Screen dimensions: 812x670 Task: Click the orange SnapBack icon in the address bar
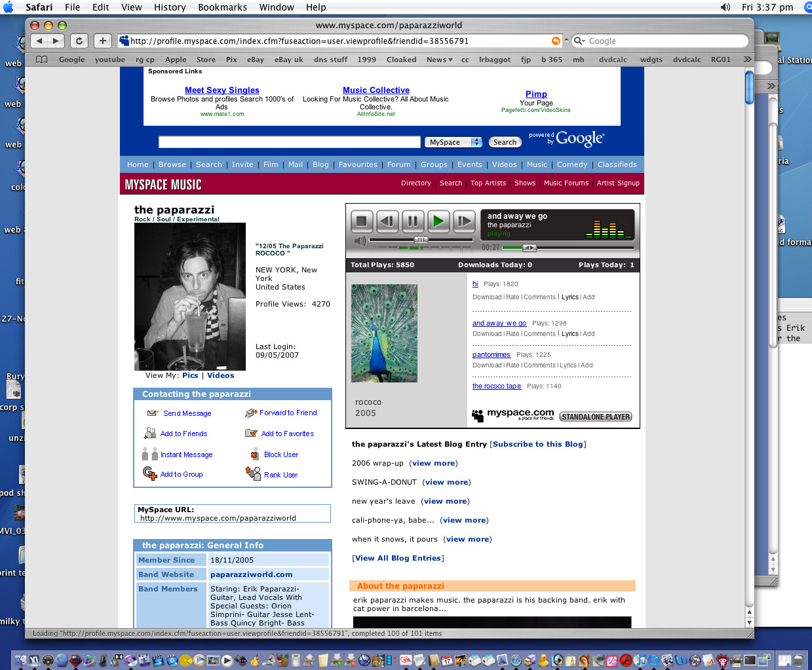coord(556,41)
